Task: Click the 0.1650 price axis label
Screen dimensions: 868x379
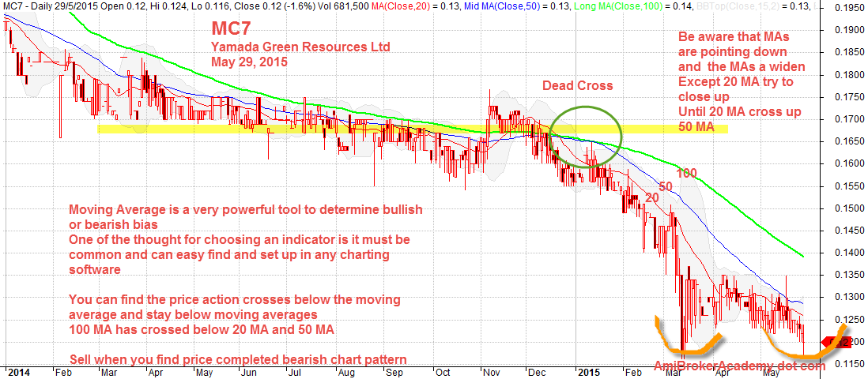Action: click(850, 141)
